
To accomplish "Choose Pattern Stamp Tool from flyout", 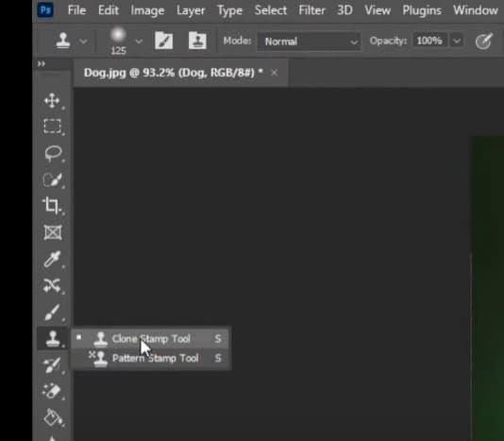I will click(x=150, y=358).
